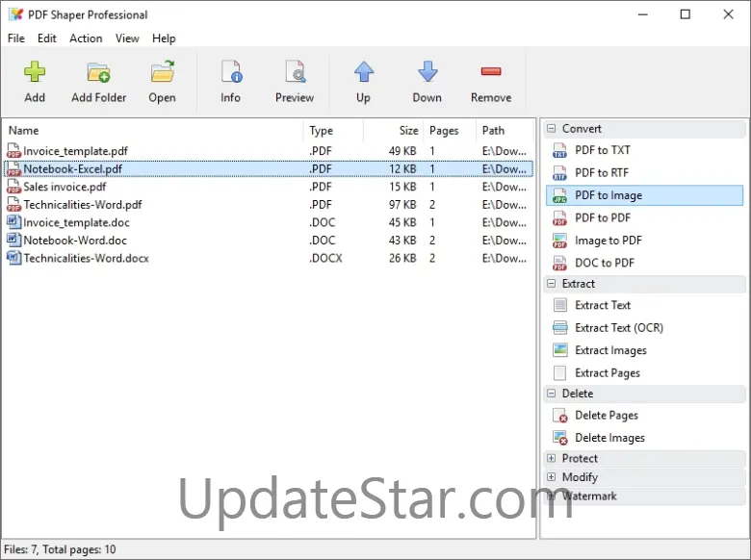Click the DOC to PDF icon
751x560 pixels.
[559, 263]
